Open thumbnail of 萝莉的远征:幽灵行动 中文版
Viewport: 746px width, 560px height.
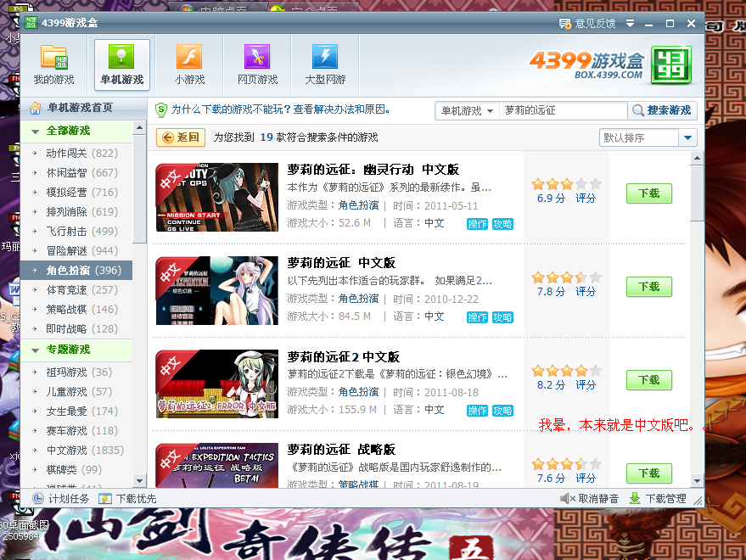(x=217, y=197)
